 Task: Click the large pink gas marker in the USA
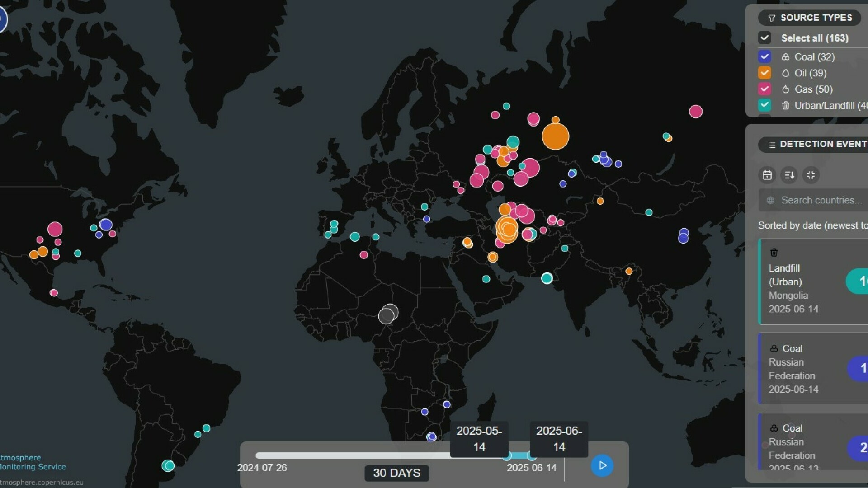coord(55,229)
